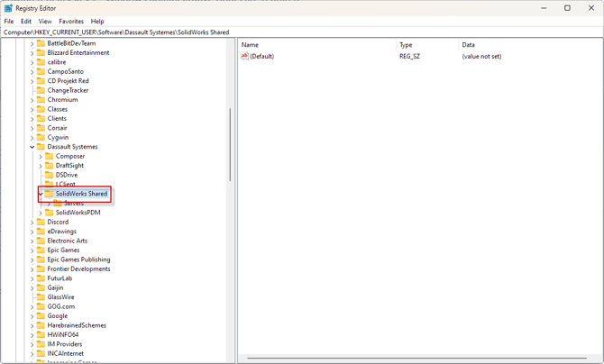Select the GlassWire folder icon

[x=41, y=297]
